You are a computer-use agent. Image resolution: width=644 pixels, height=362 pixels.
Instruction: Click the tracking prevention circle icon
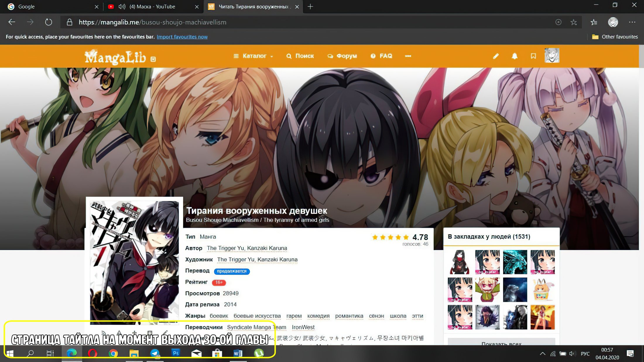tap(558, 22)
